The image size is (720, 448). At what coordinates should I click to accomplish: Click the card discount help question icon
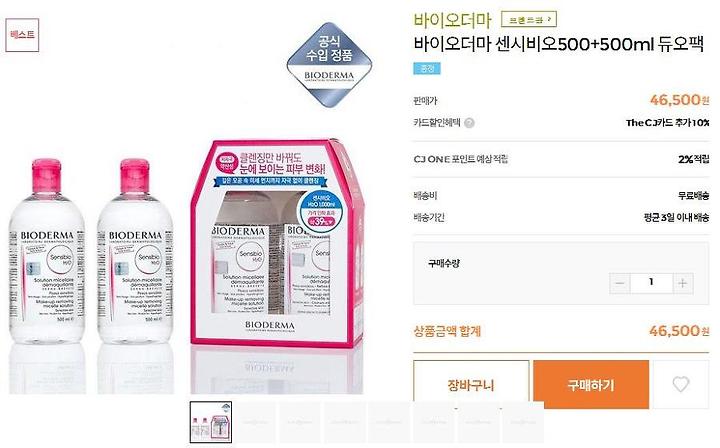pos(469,123)
